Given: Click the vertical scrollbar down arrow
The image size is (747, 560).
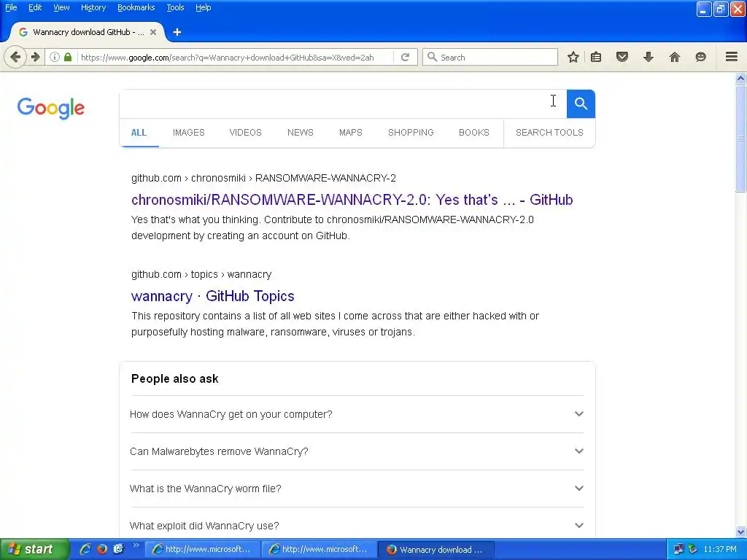Looking at the screenshot, I should [741, 532].
